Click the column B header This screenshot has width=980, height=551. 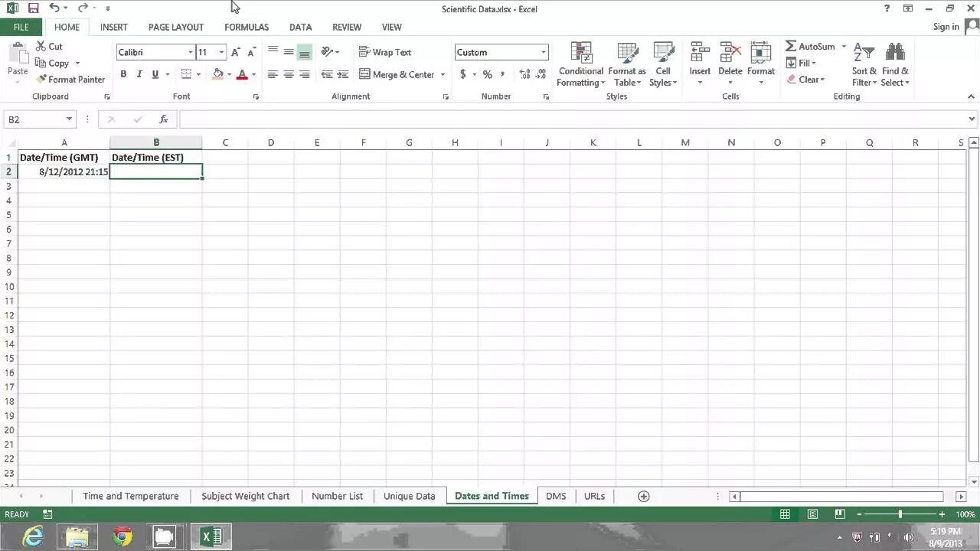click(156, 142)
